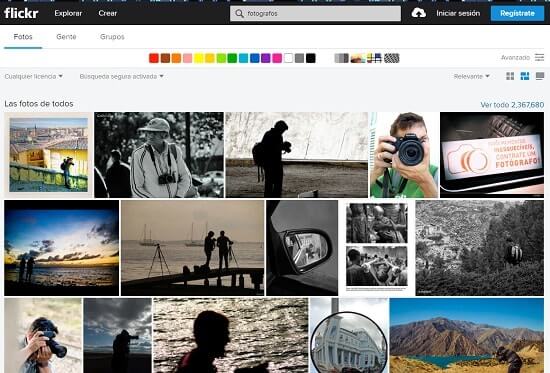The image size is (550, 373).
Task: Switch to square grid view icon
Action: click(x=510, y=76)
